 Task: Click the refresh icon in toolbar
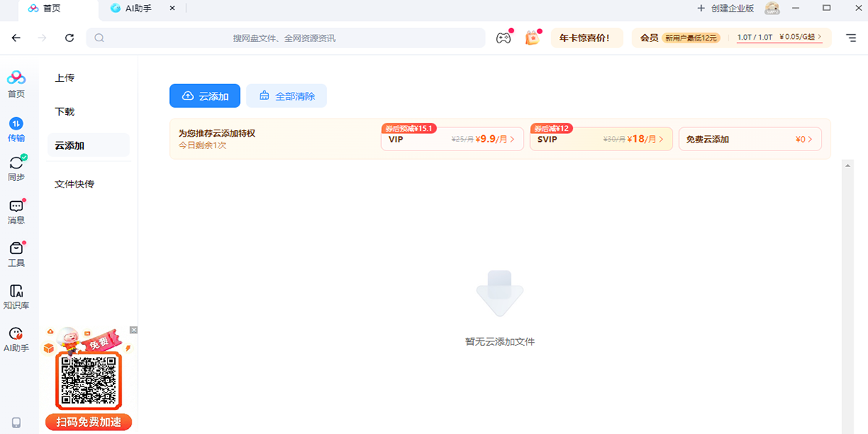tap(69, 38)
